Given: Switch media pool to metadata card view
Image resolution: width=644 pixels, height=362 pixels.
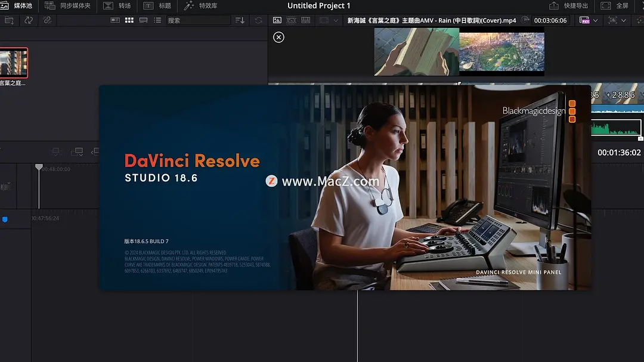Looking at the screenshot, I should point(115,20).
